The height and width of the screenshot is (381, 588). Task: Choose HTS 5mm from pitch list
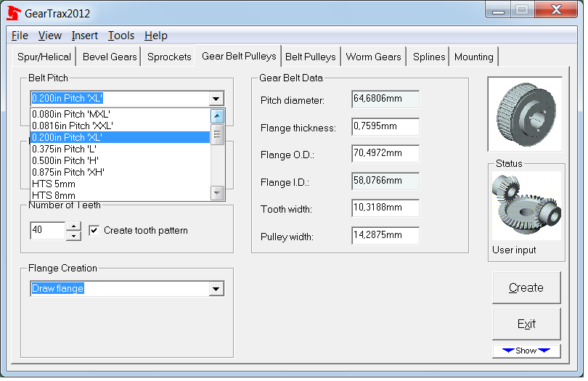coord(54,184)
